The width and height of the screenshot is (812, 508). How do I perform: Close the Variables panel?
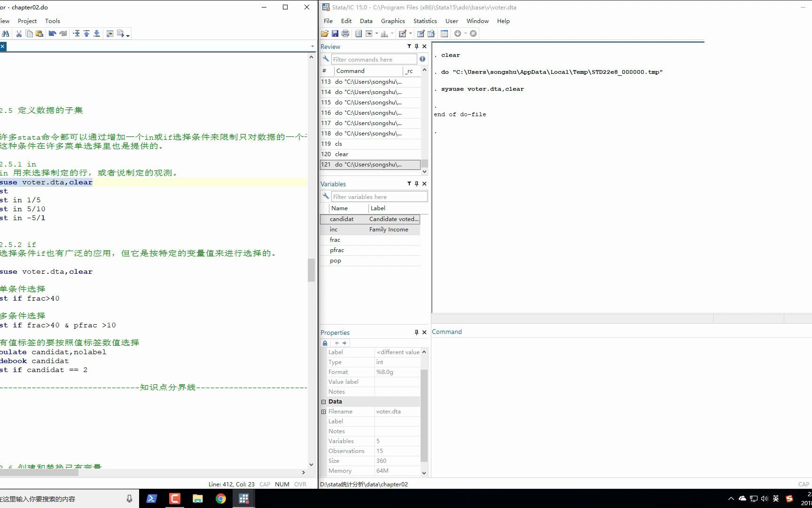tap(424, 183)
